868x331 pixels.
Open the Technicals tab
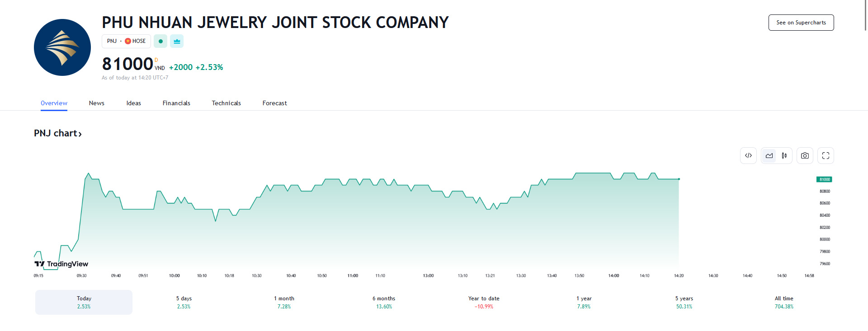226,103
